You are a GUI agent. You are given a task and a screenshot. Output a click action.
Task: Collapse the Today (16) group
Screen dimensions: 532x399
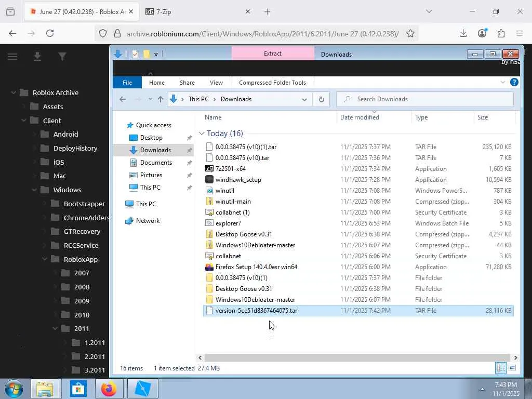point(202,134)
